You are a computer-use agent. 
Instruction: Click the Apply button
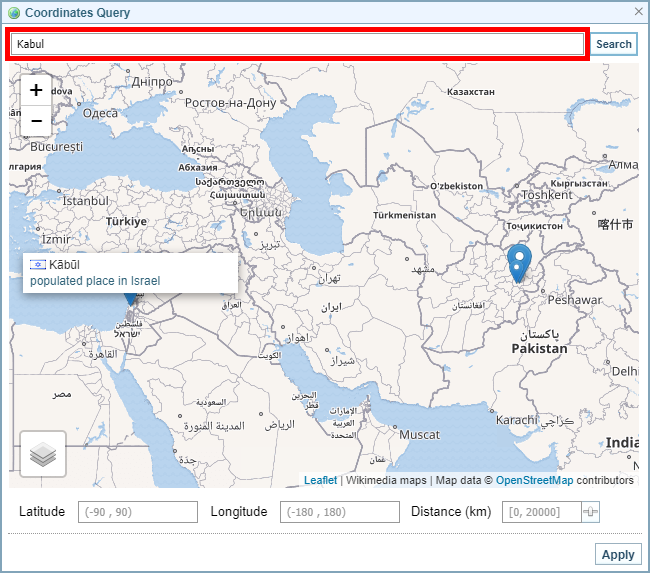617,555
